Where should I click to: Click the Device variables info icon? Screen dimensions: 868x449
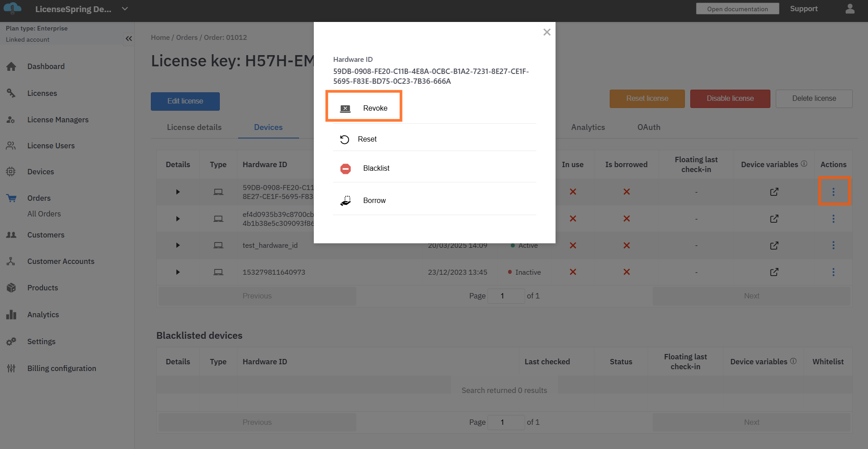804,164
